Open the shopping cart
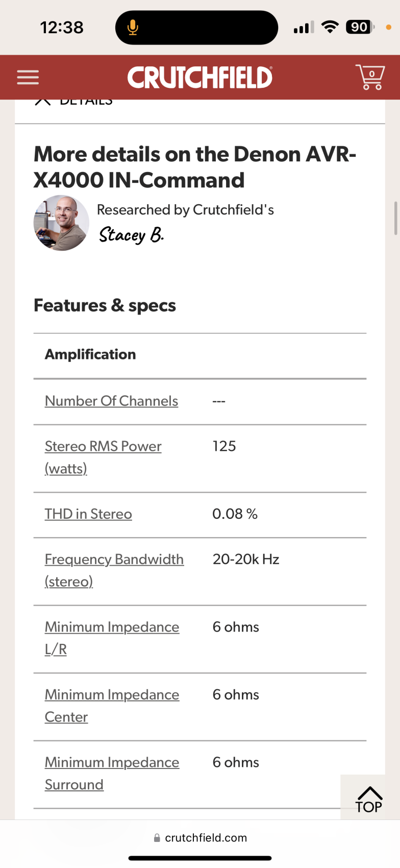Screen dimensions: 400x868 tap(370, 77)
